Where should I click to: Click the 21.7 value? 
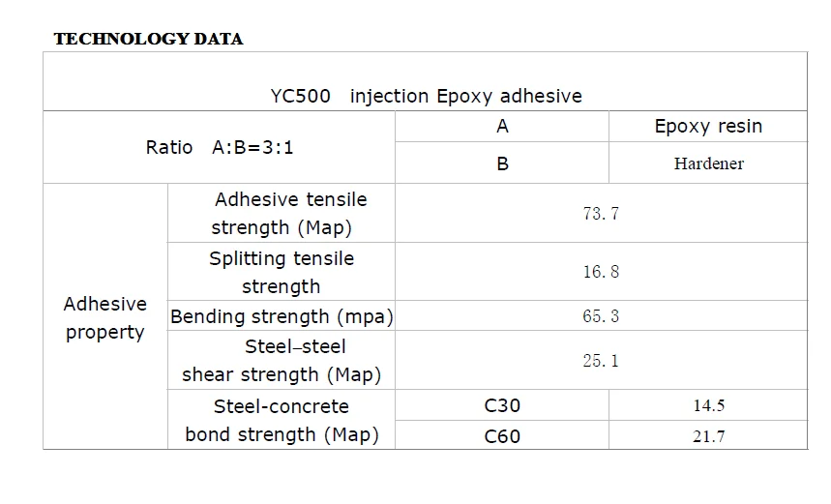pyautogui.click(x=708, y=436)
